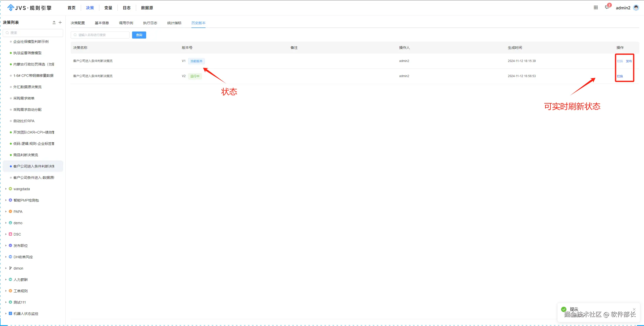This screenshot has height=326, width=644.
Task: Expand the wangdada folder
Action: coord(6,189)
